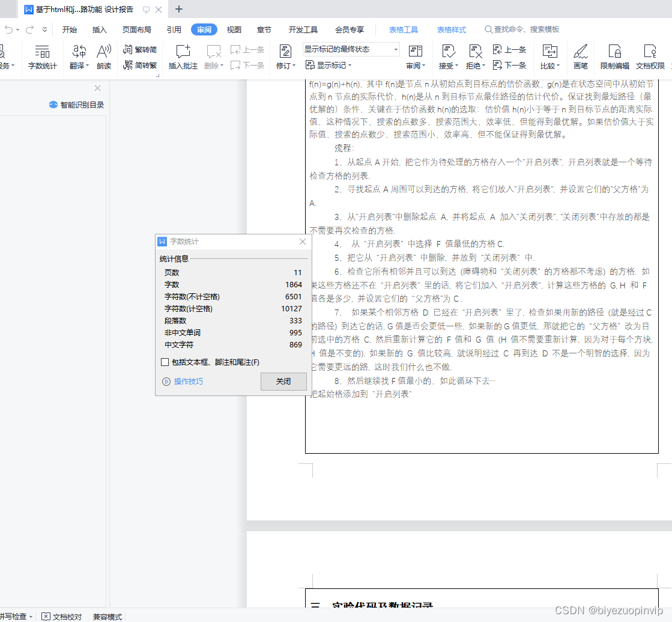Click the 页数 row value 11
Screen dimensions: 672x622
[x=297, y=273]
